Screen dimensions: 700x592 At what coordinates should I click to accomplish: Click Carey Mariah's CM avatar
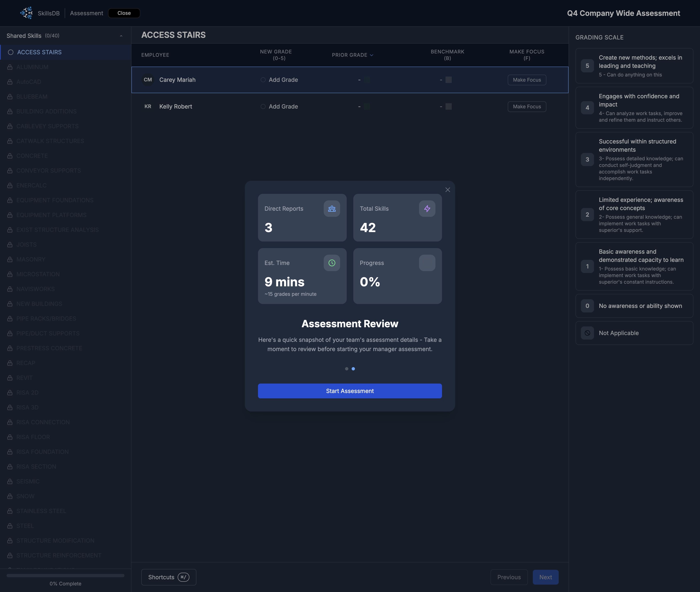tap(148, 80)
